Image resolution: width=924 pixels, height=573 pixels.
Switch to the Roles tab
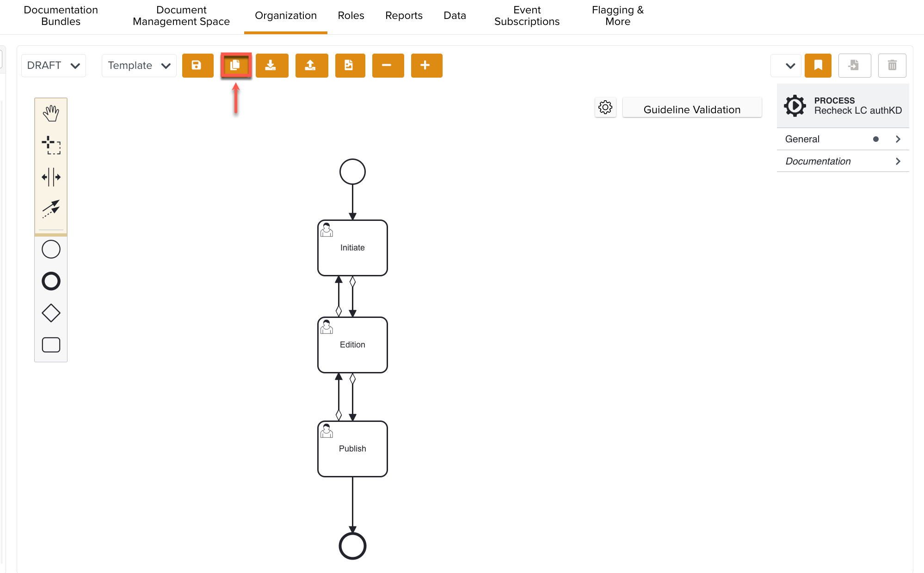(x=351, y=15)
